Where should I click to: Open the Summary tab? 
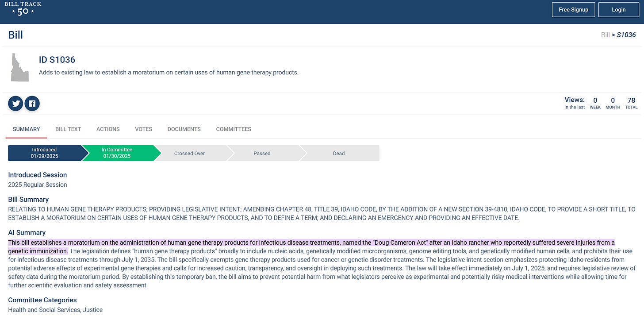26,129
